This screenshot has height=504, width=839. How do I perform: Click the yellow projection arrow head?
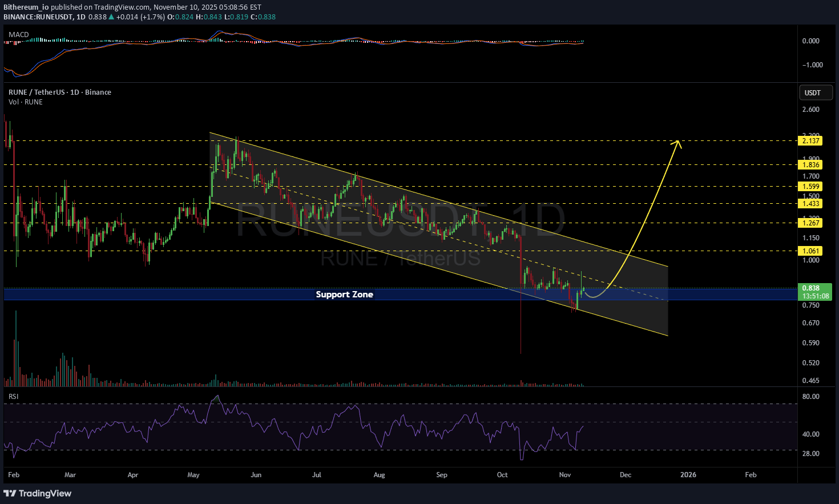pyautogui.click(x=677, y=143)
